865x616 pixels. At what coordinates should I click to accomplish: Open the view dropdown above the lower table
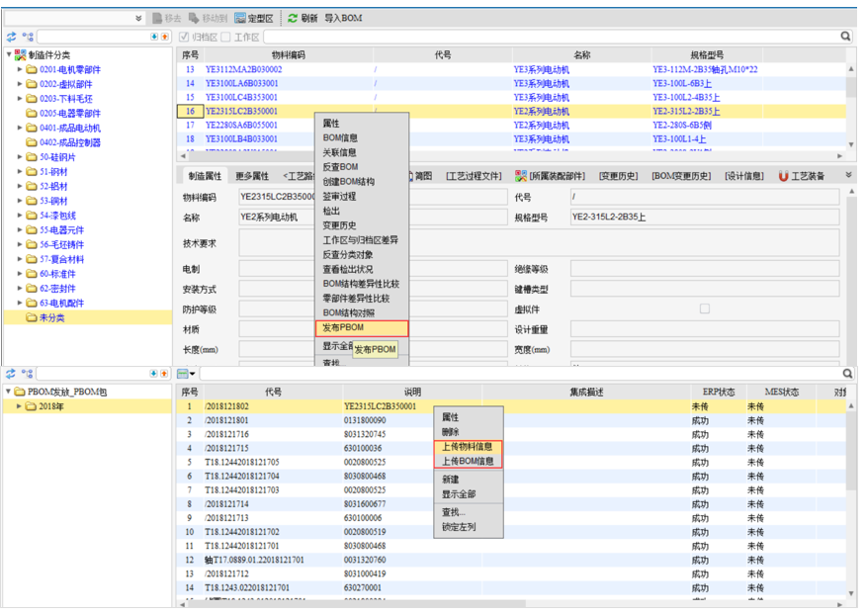(187, 374)
